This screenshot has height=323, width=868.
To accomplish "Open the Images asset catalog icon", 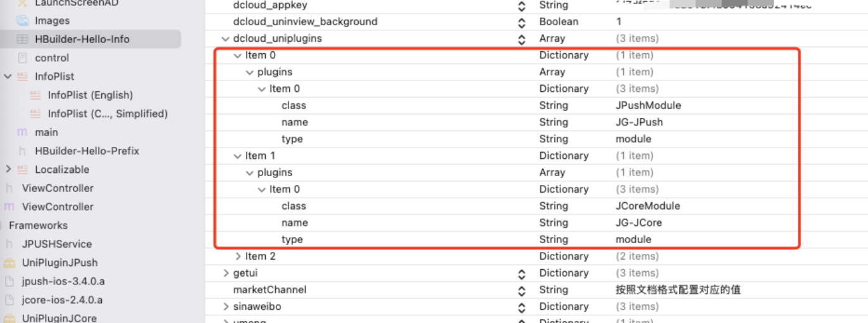I will point(22,21).
